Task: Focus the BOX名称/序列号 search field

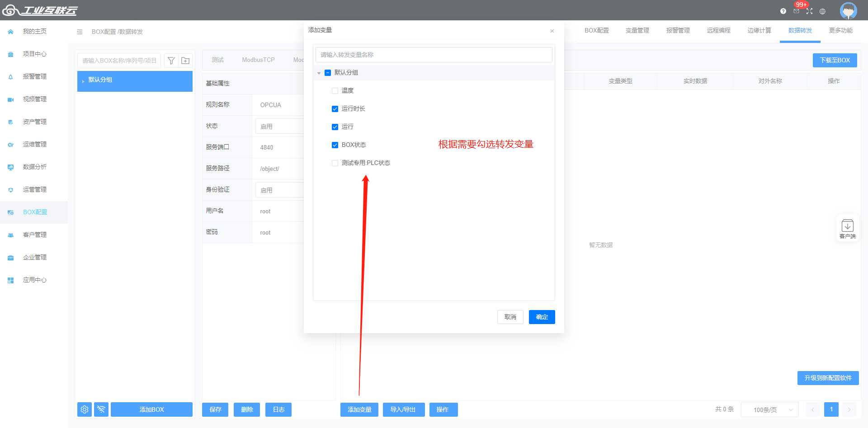Action: 119,61
